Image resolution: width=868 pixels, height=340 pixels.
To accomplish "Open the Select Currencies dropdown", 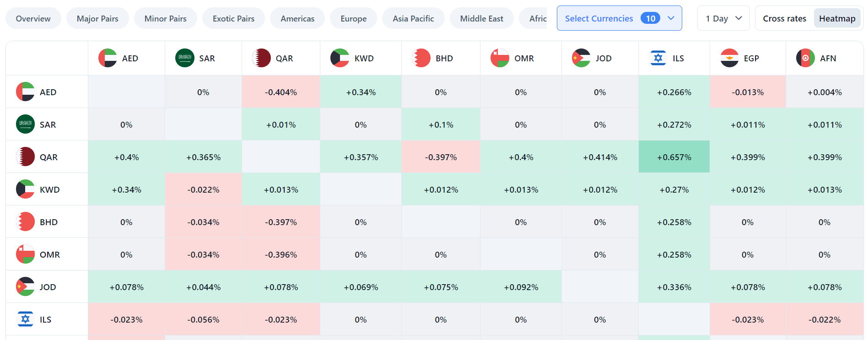I will click(x=619, y=18).
